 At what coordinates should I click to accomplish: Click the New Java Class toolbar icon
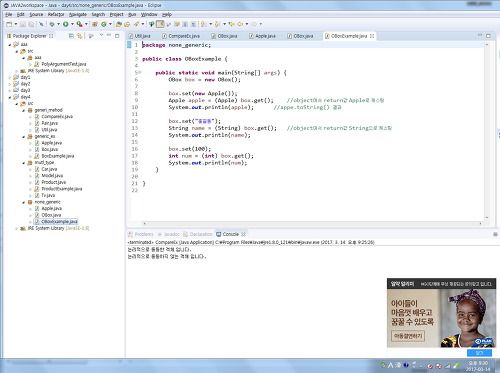[x=104, y=24]
